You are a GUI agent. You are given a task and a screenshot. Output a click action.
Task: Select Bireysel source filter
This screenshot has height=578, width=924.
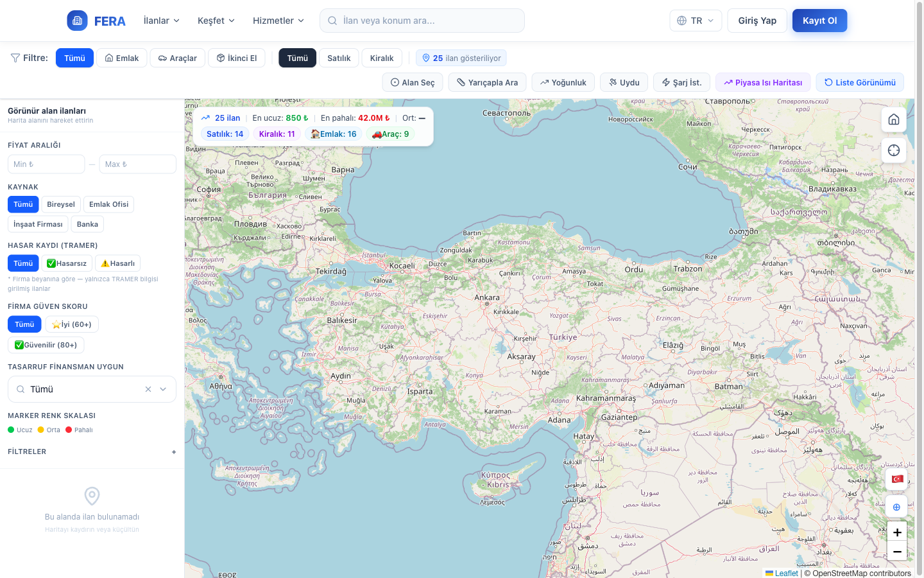pyautogui.click(x=61, y=204)
